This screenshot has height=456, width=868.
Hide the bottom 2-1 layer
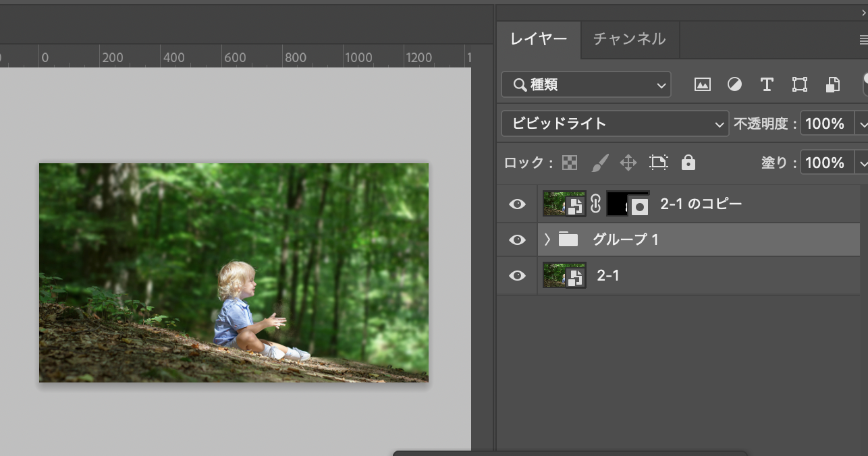[517, 275]
